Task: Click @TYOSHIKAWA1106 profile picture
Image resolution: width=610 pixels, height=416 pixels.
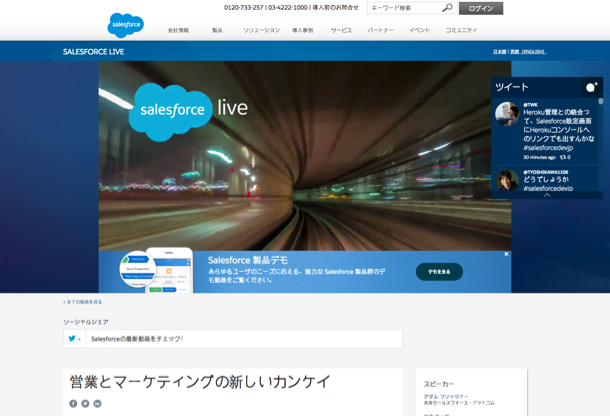Action: [x=507, y=180]
